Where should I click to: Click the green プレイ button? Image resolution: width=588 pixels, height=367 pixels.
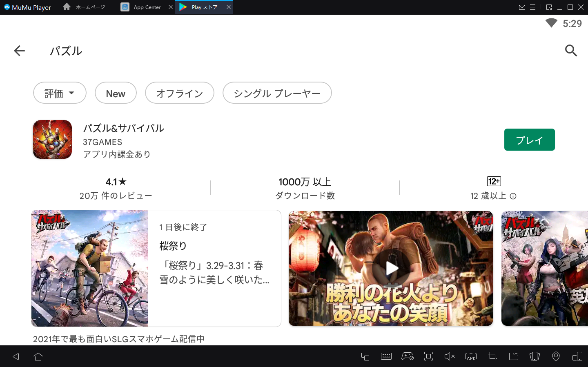point(529,140)
